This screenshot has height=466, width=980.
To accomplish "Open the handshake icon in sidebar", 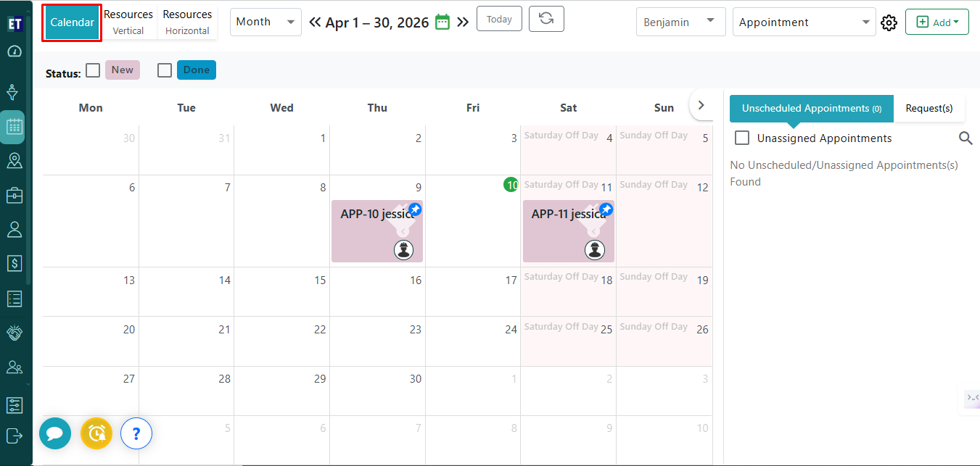I will pos(15,333).
